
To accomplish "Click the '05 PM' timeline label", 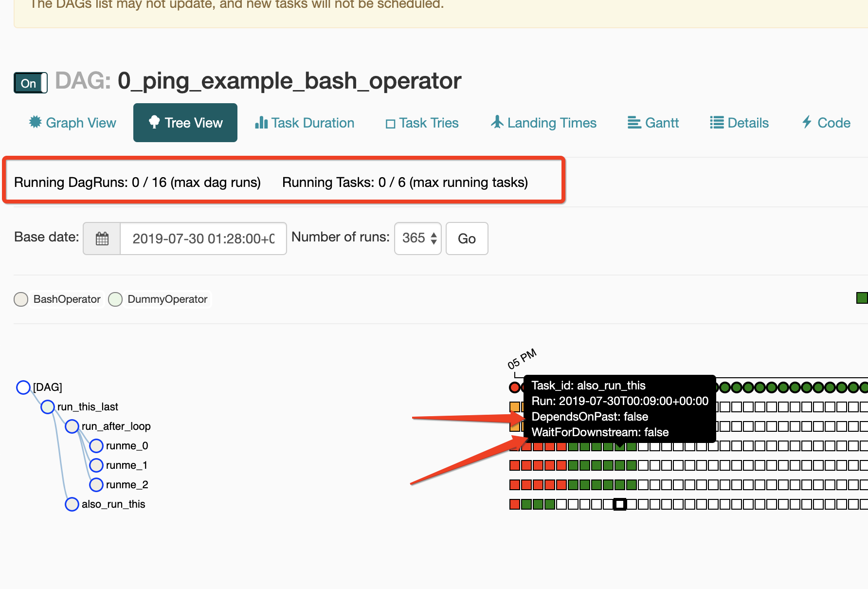I will 522,359.
